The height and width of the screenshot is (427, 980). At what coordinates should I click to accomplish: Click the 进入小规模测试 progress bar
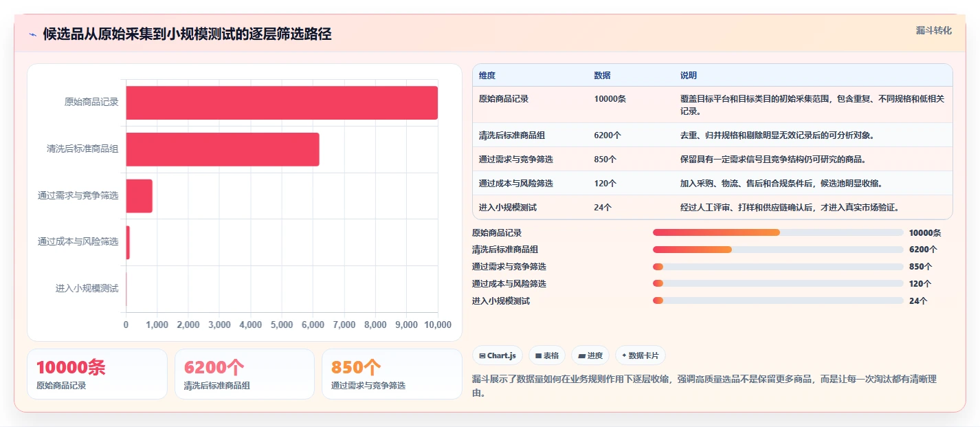click(x=778, y=300)
